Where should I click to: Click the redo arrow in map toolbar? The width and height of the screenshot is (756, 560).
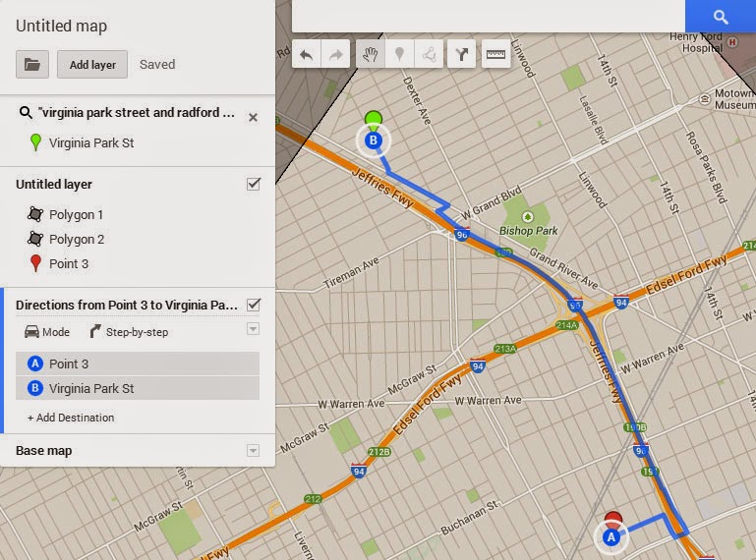(x=335, y=54)
